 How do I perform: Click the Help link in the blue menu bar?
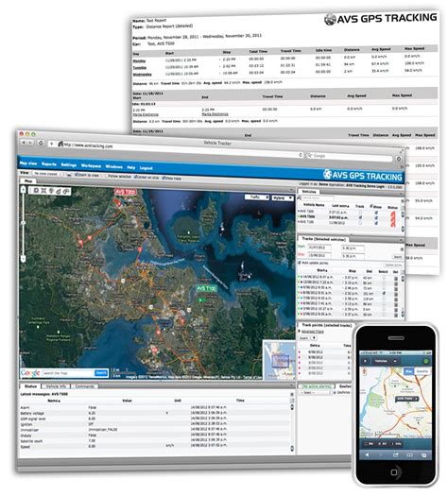click(x=131, y=167)
